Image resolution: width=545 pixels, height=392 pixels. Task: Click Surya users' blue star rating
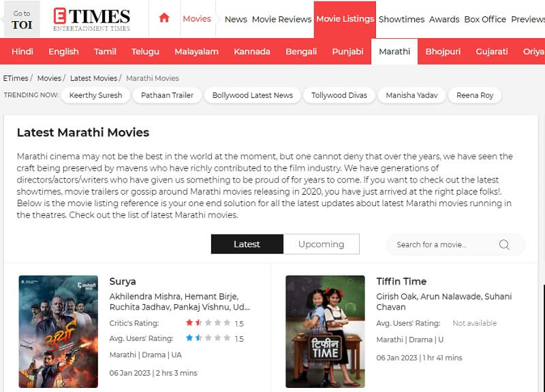click(208, 338)
